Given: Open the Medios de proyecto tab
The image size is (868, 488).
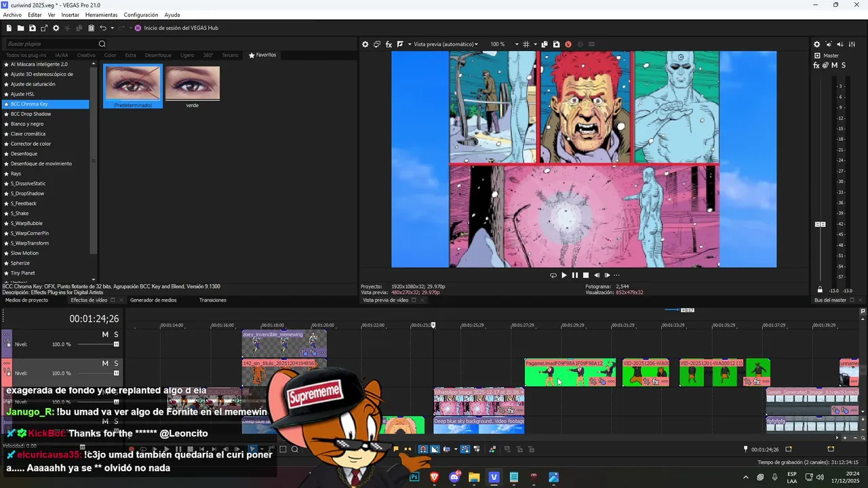Looking at the screenshot, I should coord(26,300).
